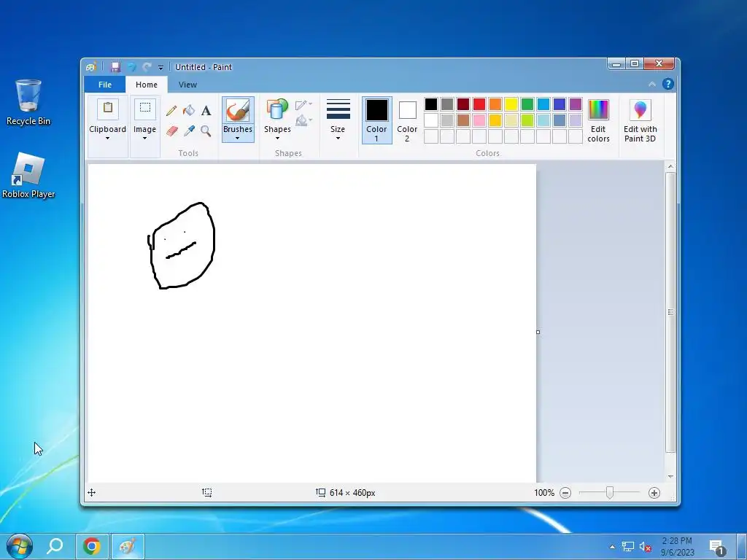Image resolution: width=747 pixels, height=560 pixels.
Task: Pick the dark red color swatch
Action: point(463,104)
